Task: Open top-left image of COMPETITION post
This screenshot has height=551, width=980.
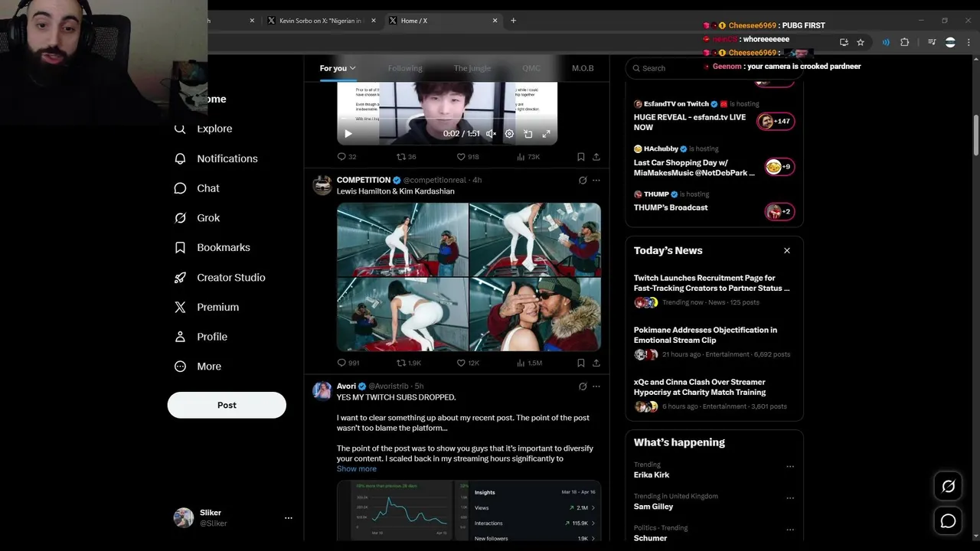Action: [x=402, y=239]
